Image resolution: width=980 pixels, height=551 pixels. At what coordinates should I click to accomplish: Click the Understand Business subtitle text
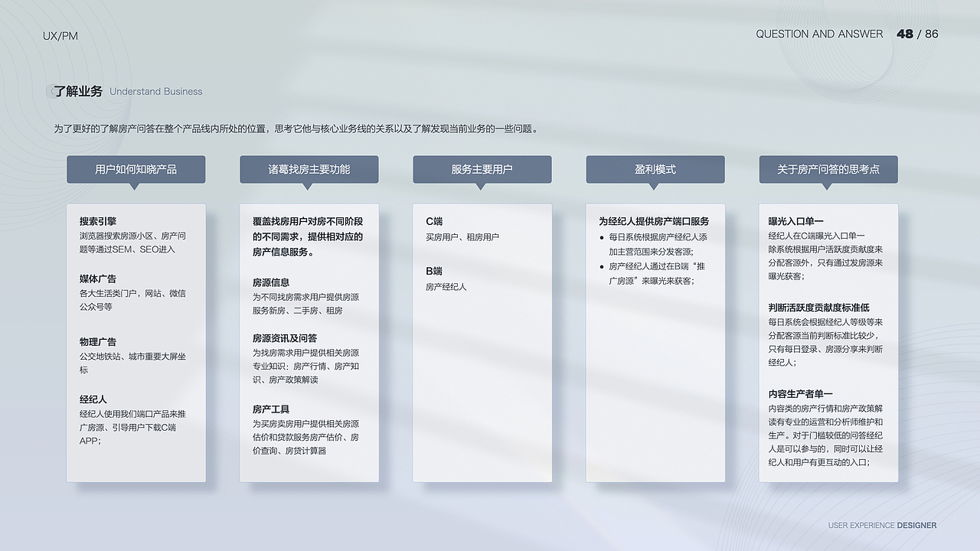coord(155,91)
